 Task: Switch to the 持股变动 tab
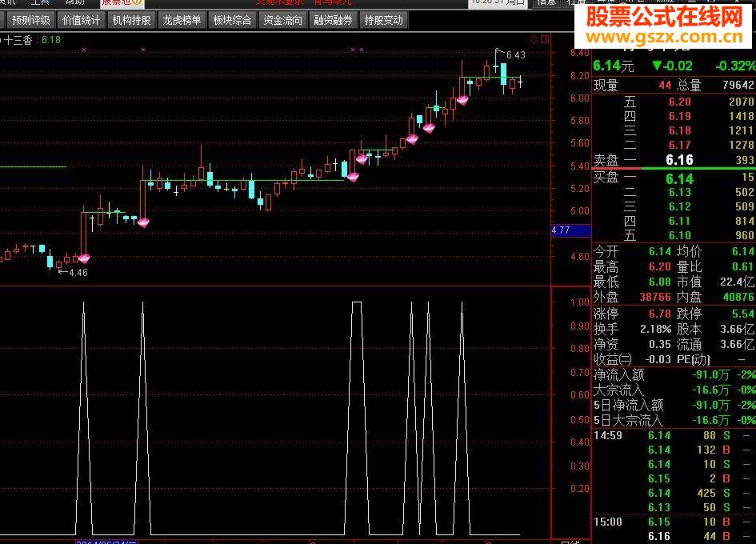pos(383,20)
